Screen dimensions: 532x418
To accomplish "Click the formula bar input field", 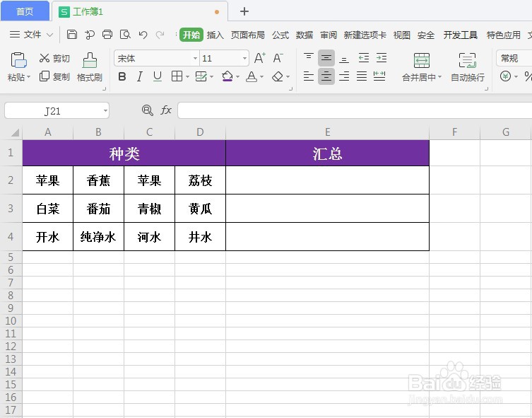I will 355,110.
